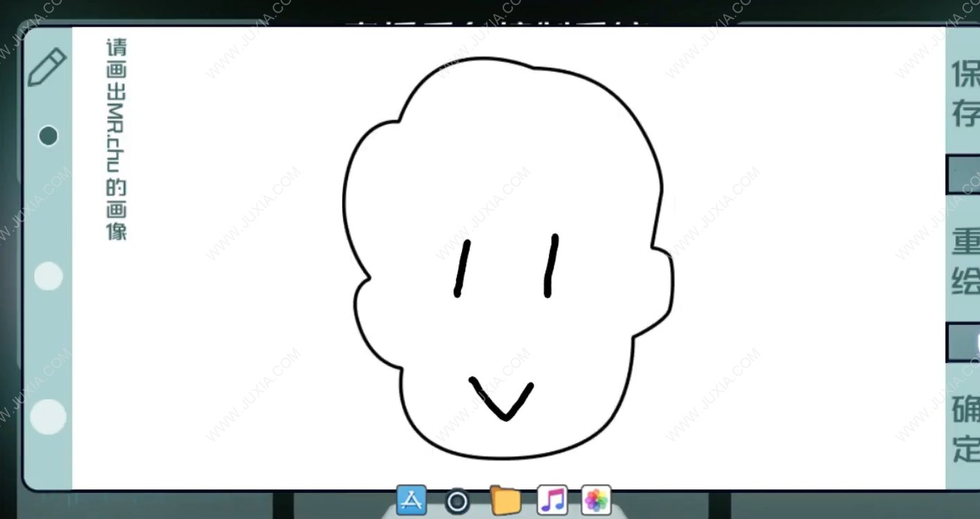The image size is (980, 519).
Task: Choose the largest brush size circle
Action: pyautogui.click(x=49, y=416)
